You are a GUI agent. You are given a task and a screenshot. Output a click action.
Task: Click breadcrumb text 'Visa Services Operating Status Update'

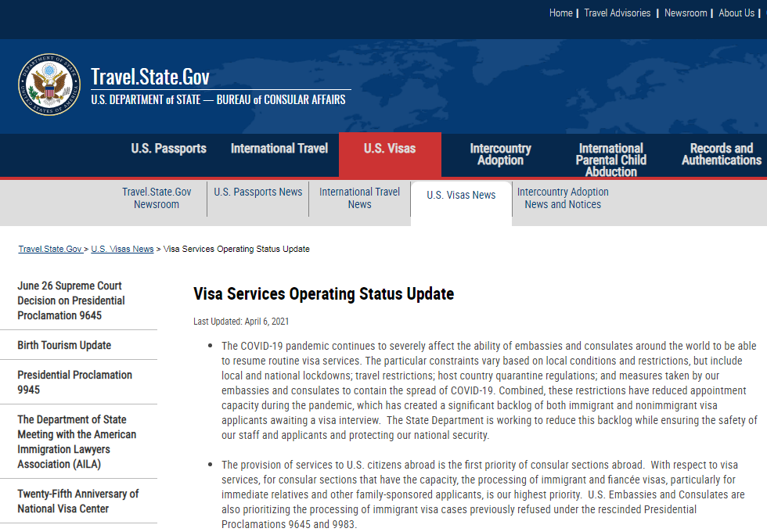[x=236, y=249]
